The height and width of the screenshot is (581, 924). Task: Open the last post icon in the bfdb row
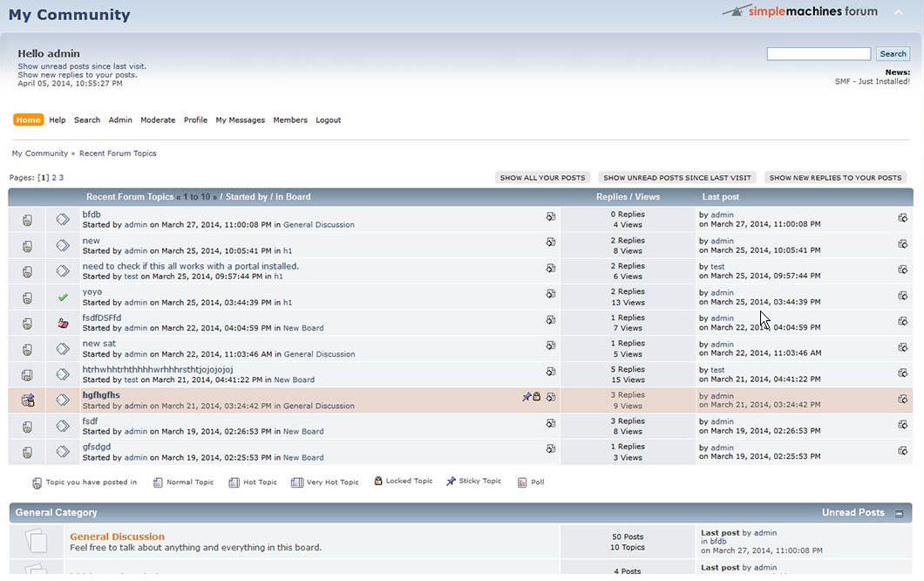550,216
